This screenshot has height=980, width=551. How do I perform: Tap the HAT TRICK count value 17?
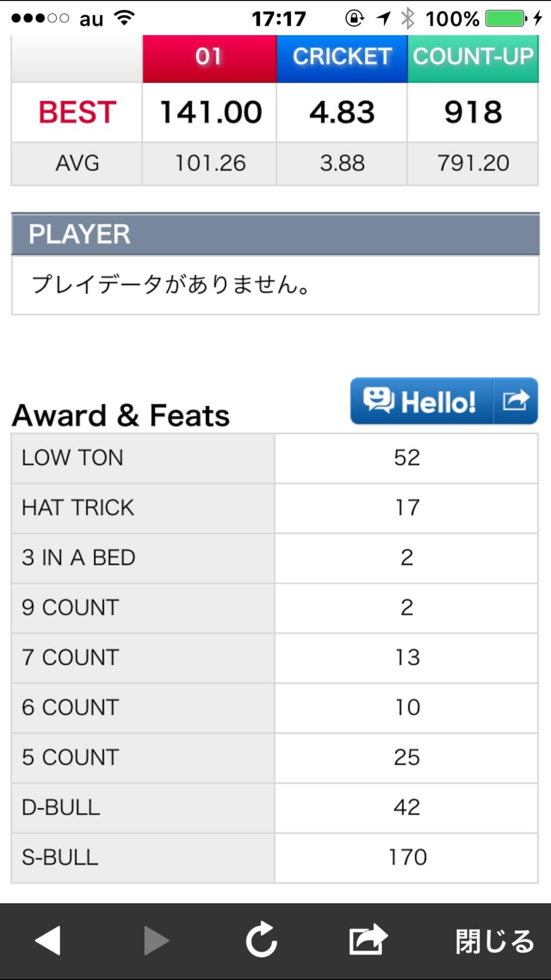coord(407,508)
